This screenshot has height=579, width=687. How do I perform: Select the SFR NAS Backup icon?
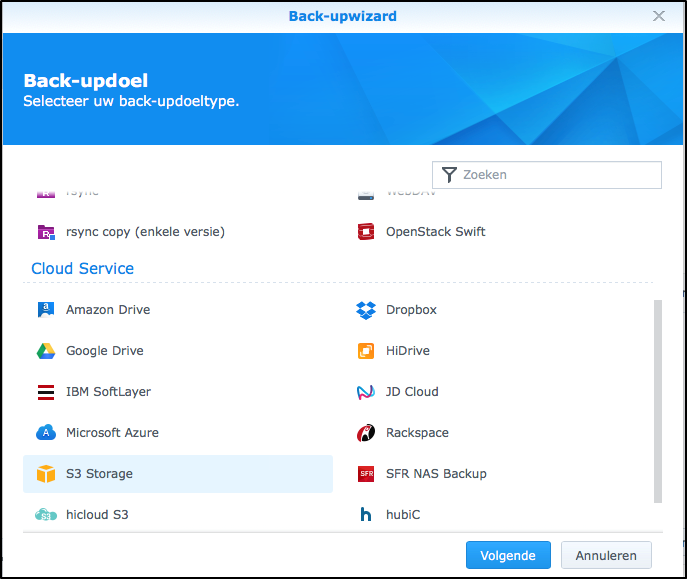[x=366, y=474]
